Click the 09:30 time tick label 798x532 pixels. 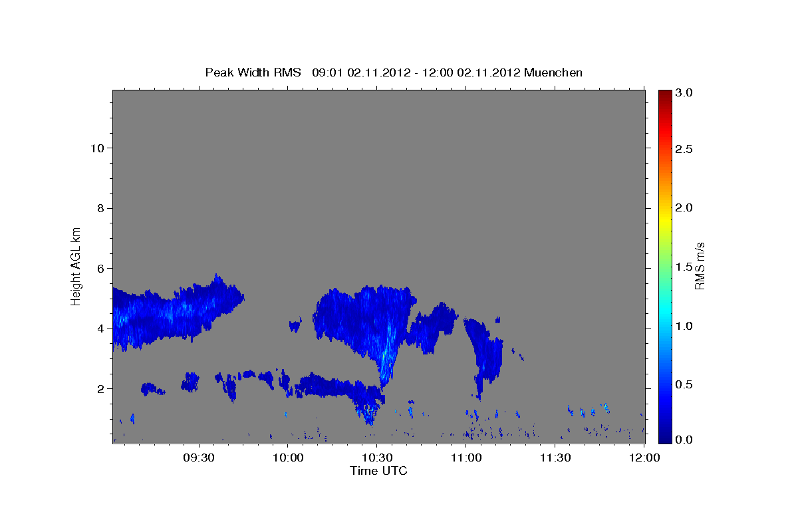198,458
